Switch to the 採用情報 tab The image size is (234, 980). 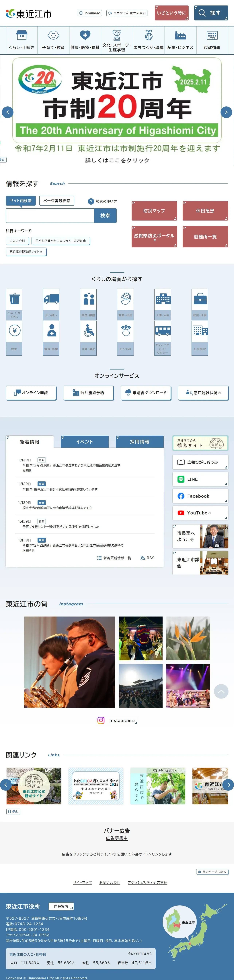coord(140,442)
